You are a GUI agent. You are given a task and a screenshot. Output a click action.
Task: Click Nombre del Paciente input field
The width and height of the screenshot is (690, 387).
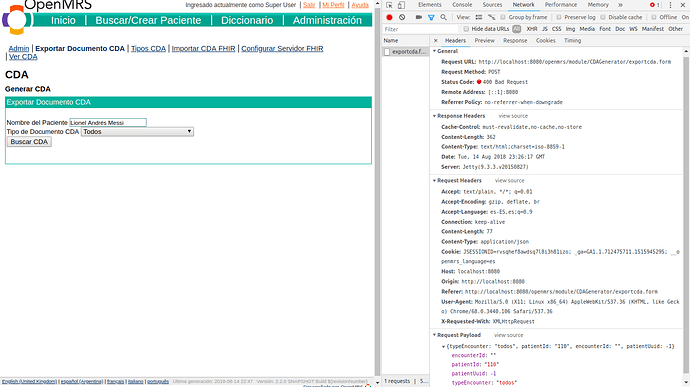[x=108, y=122]
